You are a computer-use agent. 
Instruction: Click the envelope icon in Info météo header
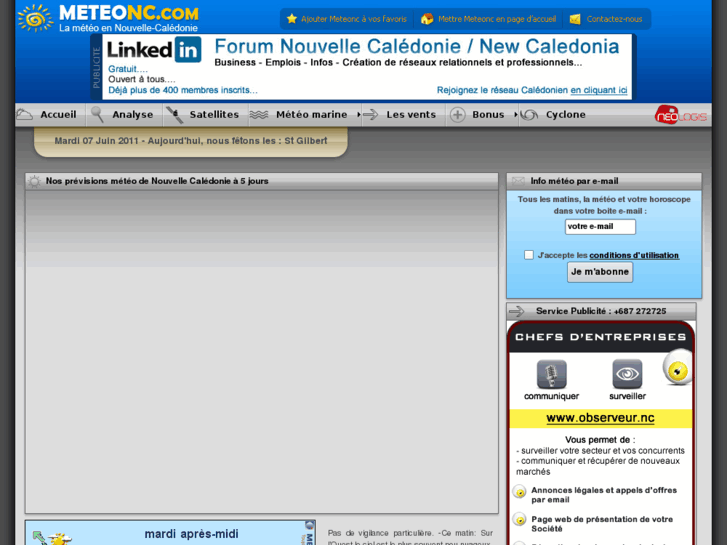point(518,181)
